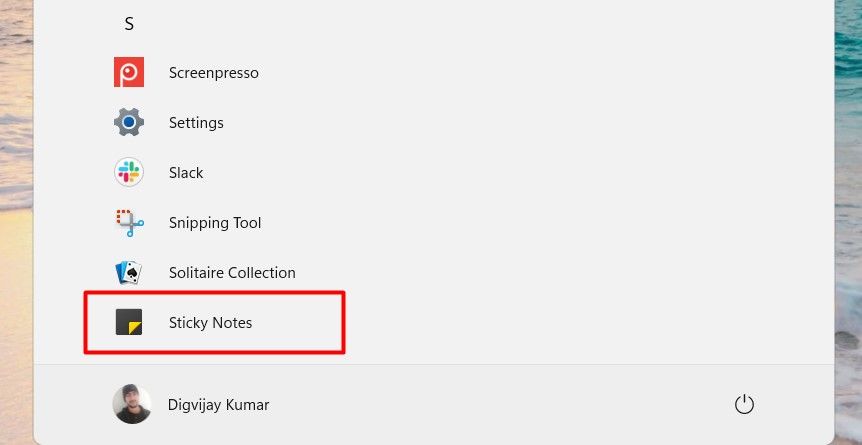Click the Settings gear icon
862x445 pixels.
pos(129,122)
